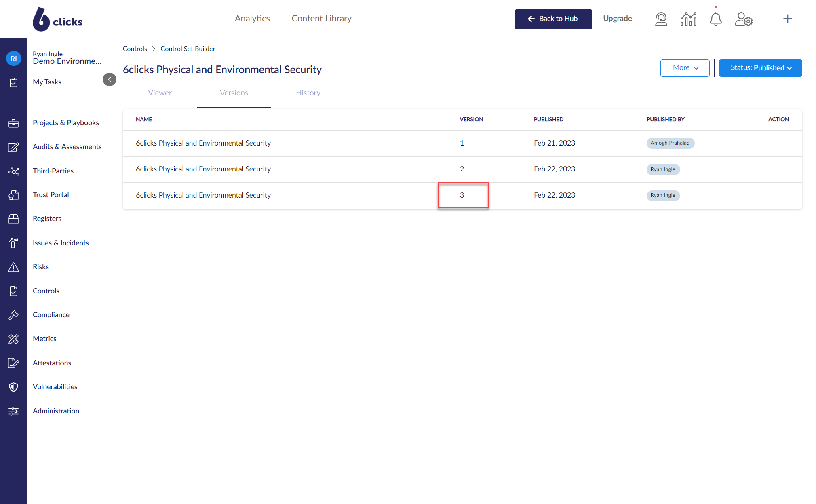Click the Ryan Ingle tag on version 2
Image resolution: width=816 pixels, height=504 pixels.
click(x=663, y=169)
